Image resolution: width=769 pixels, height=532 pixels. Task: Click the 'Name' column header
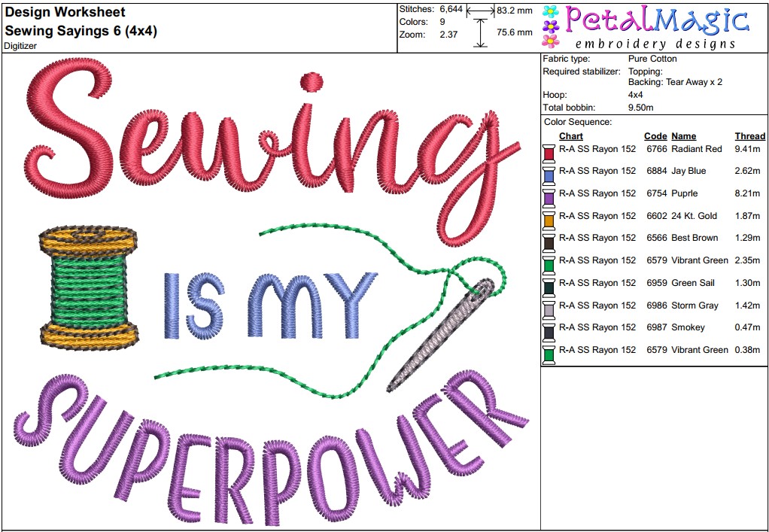coord(684,136)
